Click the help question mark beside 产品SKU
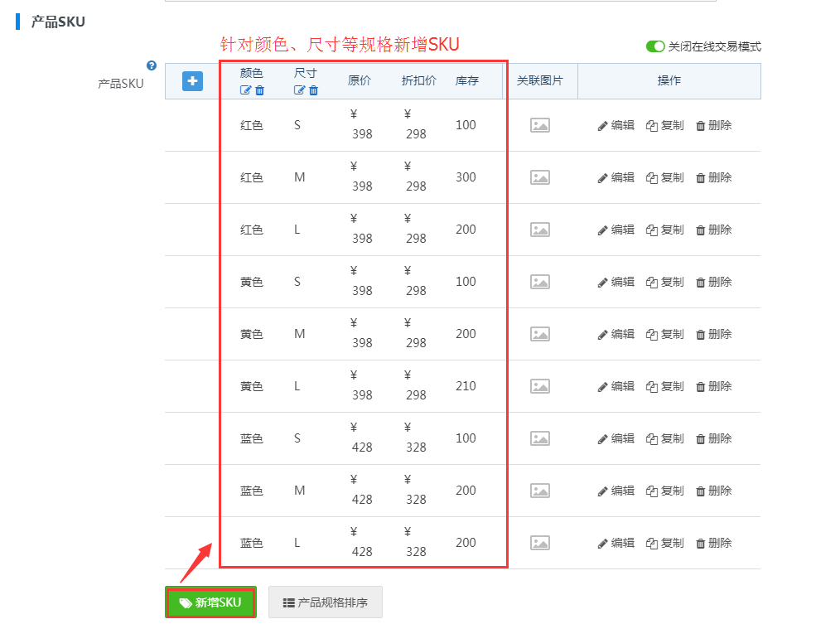Screen dimensions: 840x624 point(152,65)
